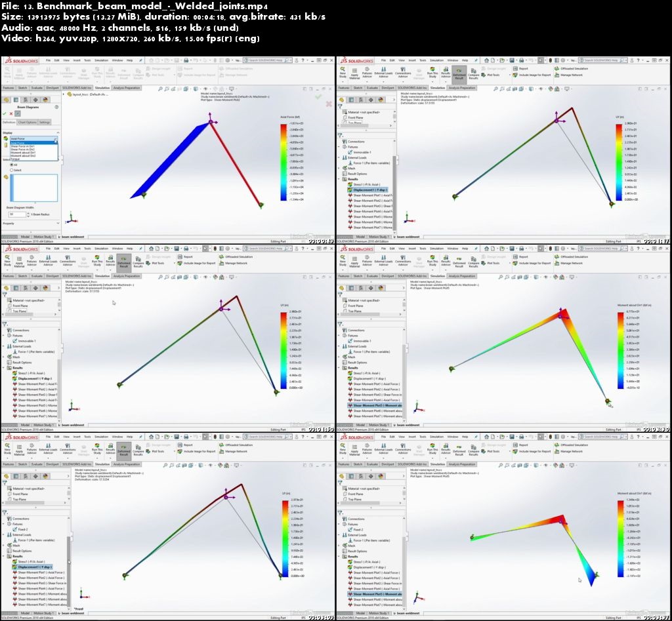Image resolution: width=672 pixels, height=621 pixels.
Task: Collapse the Results folder, middle-left frame
Action: point(5,368)
